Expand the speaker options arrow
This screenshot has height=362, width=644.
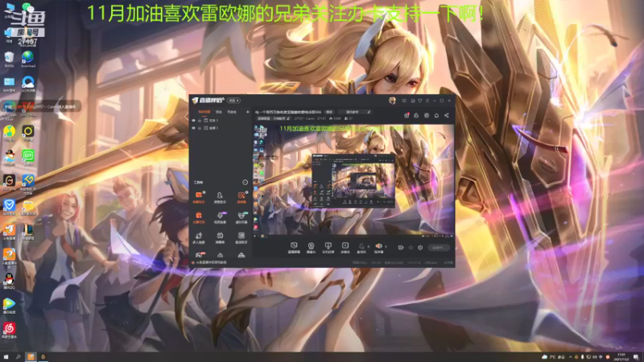click(386, 247)
